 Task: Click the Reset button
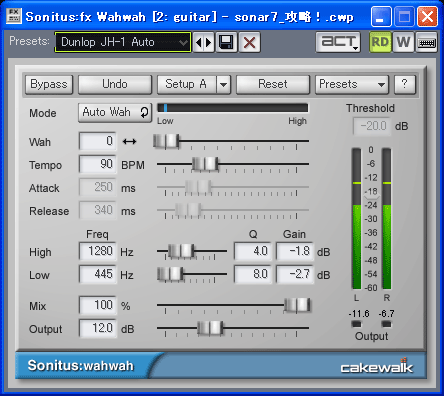273,84
